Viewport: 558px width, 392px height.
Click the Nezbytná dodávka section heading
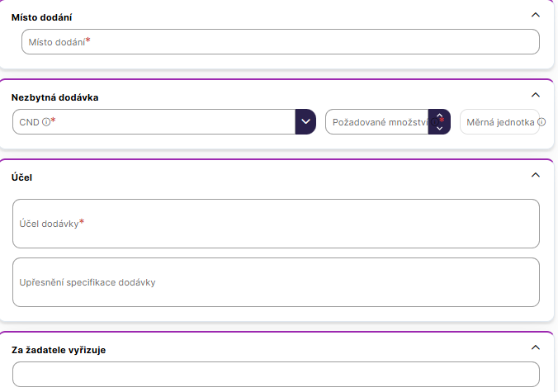pyautogui.click(x=54, y=97)
